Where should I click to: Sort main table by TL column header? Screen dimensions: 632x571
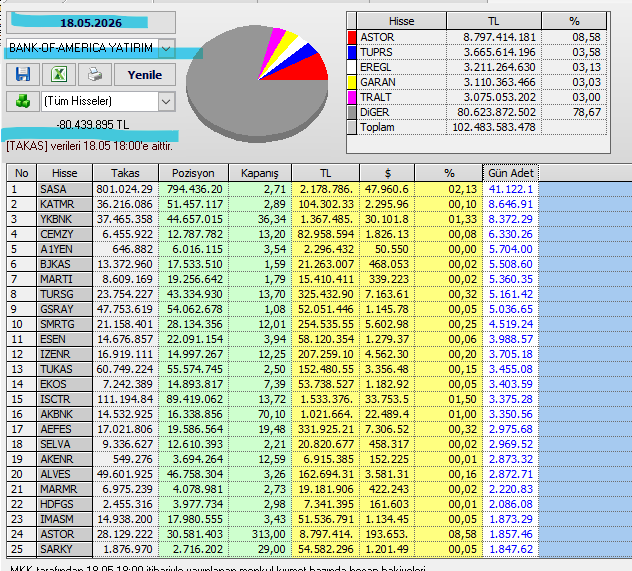(325, 173)
